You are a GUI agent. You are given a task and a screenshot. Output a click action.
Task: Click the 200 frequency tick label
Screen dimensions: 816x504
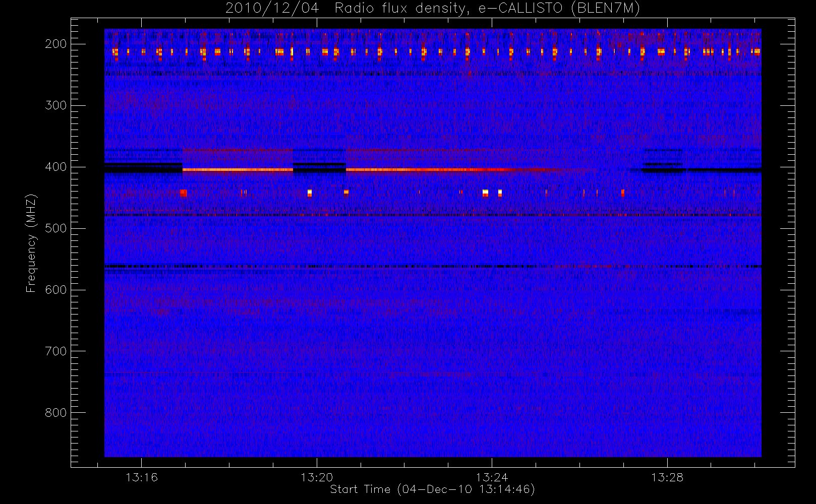tap(56, 44)
